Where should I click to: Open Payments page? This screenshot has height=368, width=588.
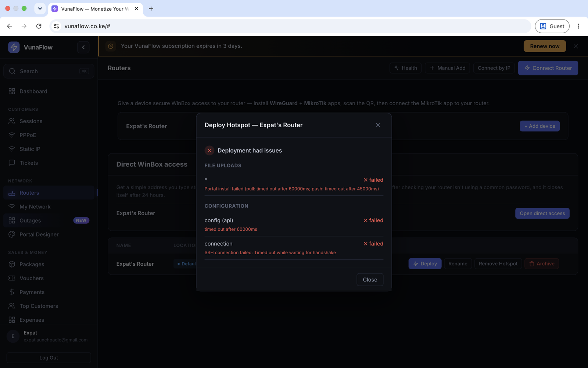(49, 292)
